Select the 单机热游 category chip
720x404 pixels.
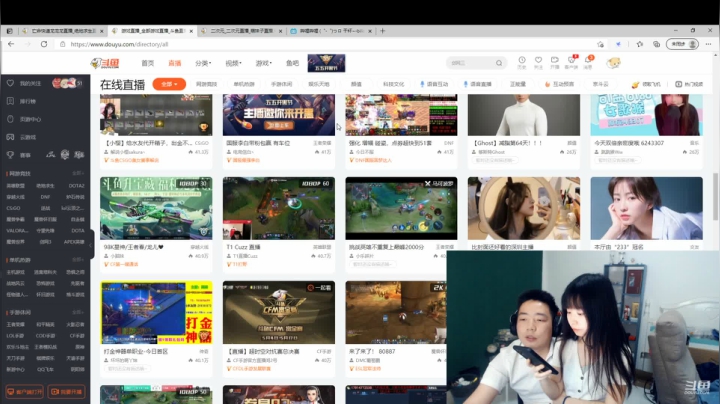(x=244, y=84)
